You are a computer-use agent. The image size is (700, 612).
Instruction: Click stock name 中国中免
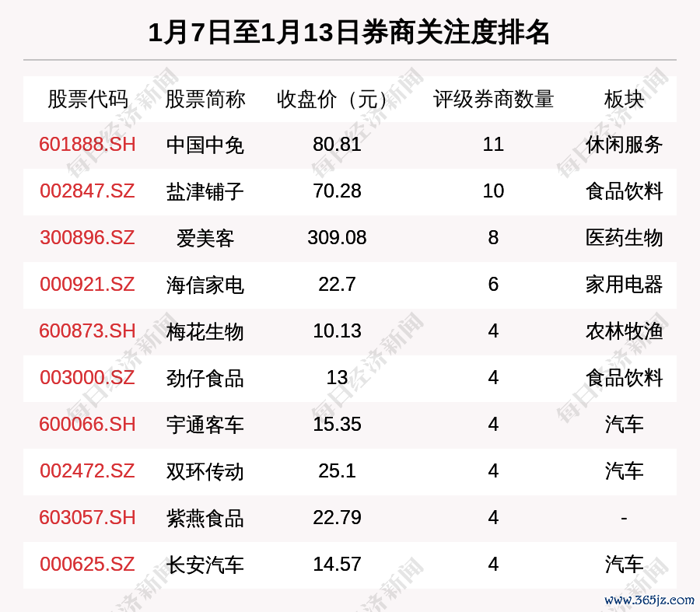[x=205, y=145]
